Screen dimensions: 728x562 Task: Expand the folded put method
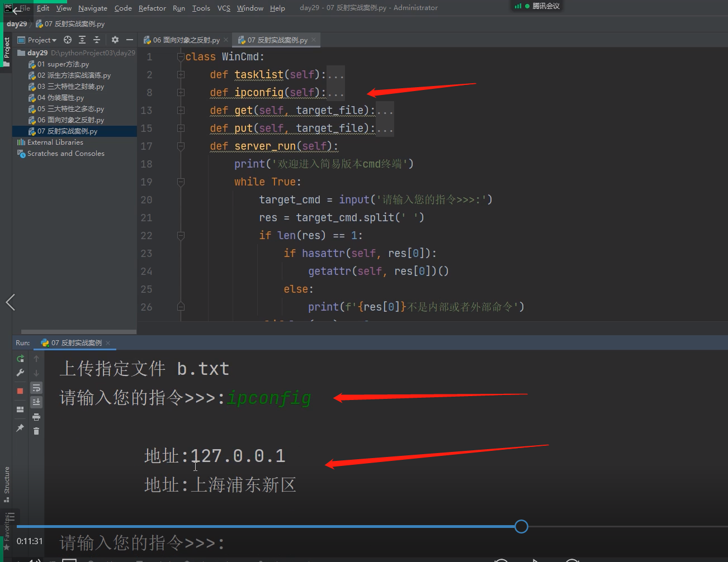(181, 128)
